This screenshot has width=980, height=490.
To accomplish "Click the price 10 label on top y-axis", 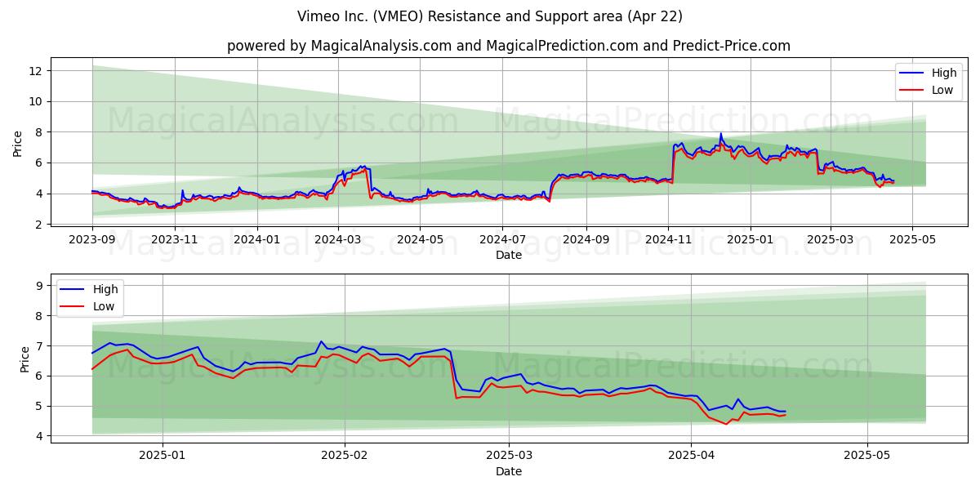I will [36, 101].
